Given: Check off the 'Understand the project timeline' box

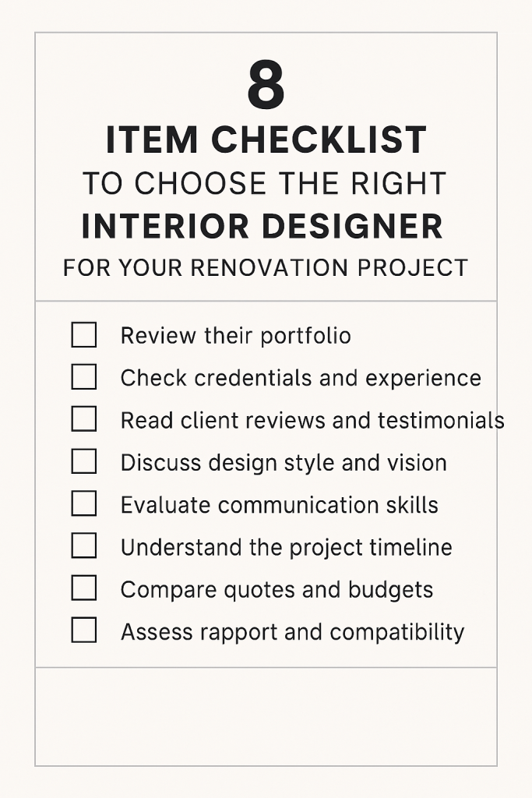Looking at the screenshot, I should click(84, 546).
